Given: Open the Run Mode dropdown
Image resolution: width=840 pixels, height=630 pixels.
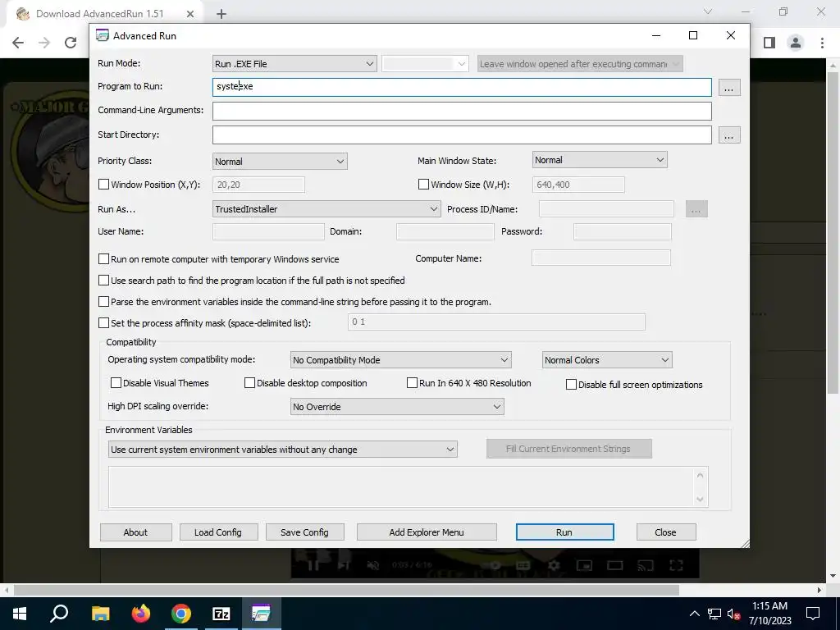Looking at the screenshot, I should (294, 64).
